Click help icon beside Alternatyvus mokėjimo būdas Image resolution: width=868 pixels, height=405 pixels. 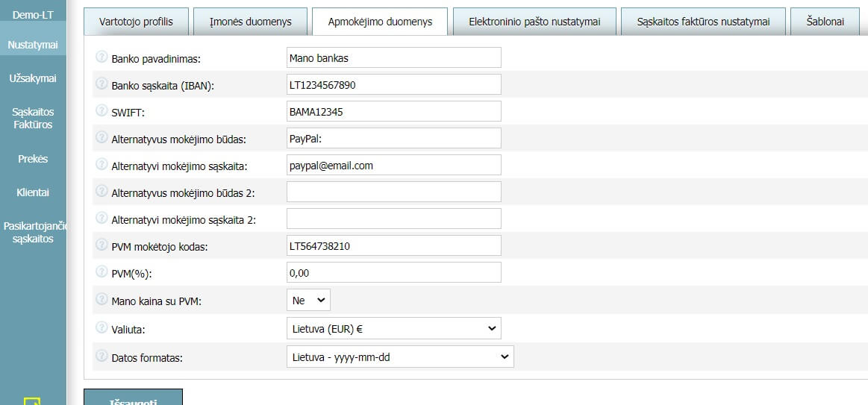point(102,137)
